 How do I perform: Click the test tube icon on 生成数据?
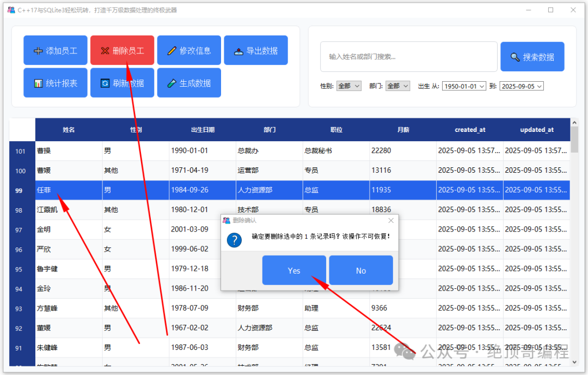coord(171,83)
